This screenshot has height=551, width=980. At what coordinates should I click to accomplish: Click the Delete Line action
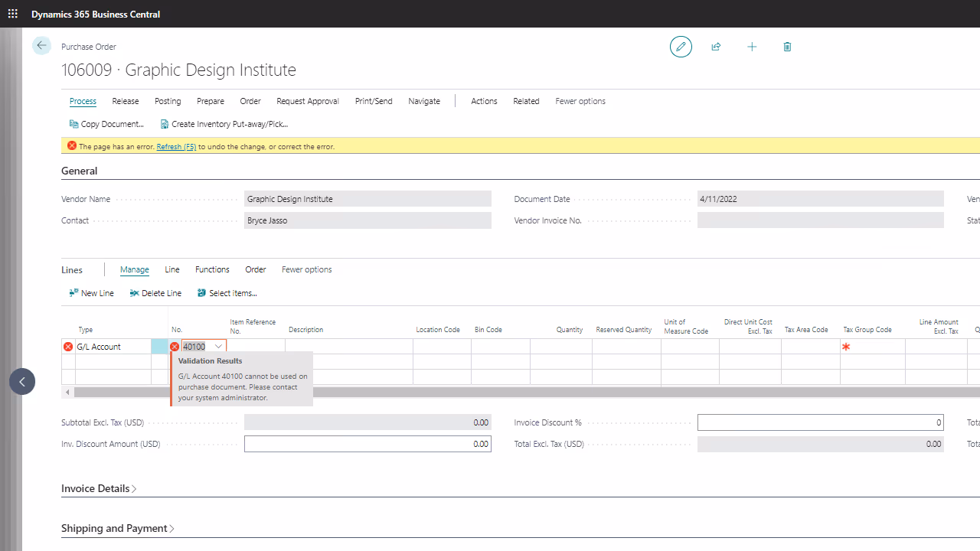[x=155, y=293]
